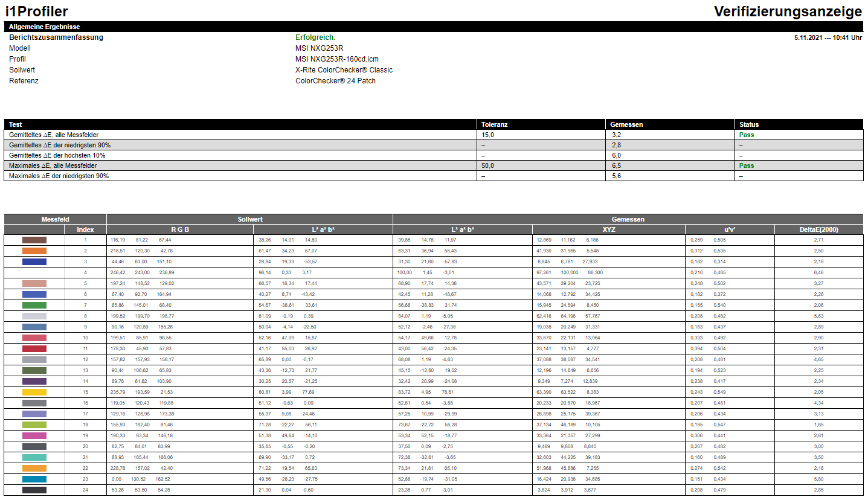
Task: Click Pass in the Maximales ΔE alle Messfelder row
Action: [x=747, y=165]
